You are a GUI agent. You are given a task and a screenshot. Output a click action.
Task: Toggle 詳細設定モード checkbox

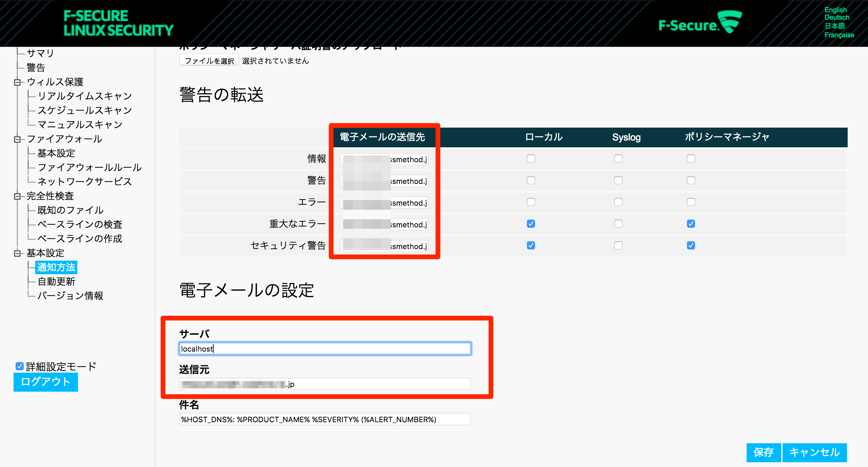coord(20,366)
